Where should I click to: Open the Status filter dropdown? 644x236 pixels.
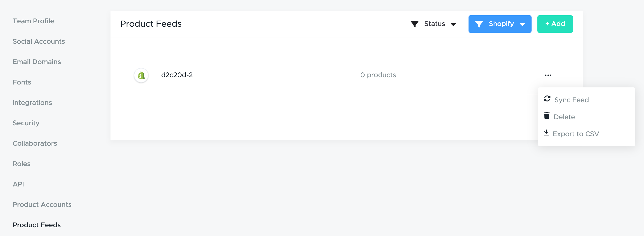click(434, 24)
